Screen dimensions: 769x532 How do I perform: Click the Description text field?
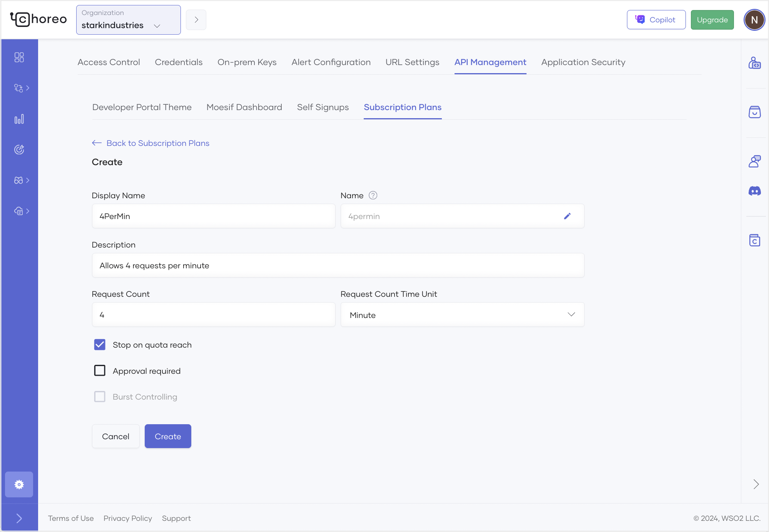pos(338,266)
